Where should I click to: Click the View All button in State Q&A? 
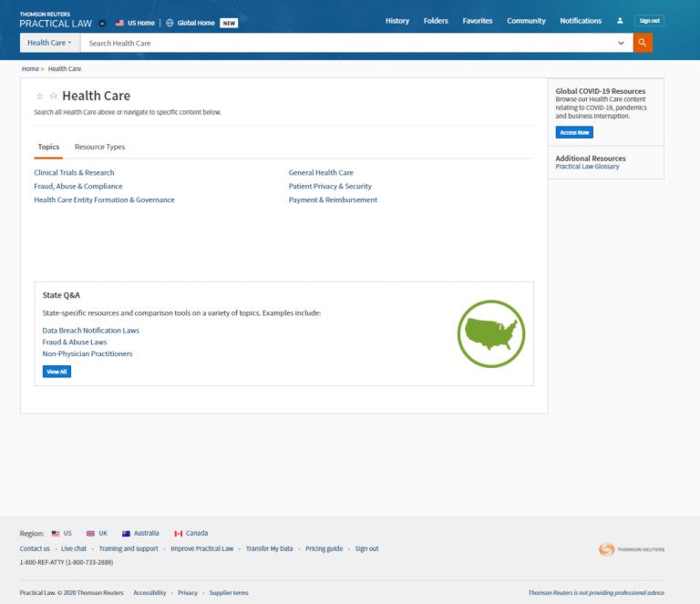[57, 372]
